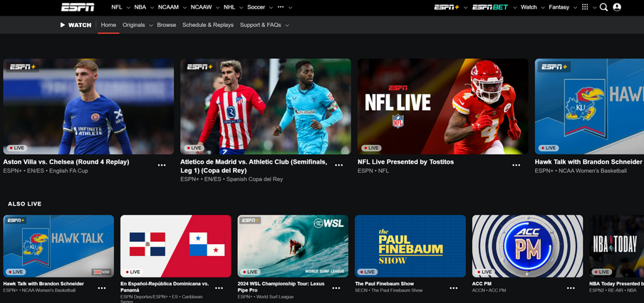Switch to the Originals tab
644x303 pixels.
pos(133,25)
